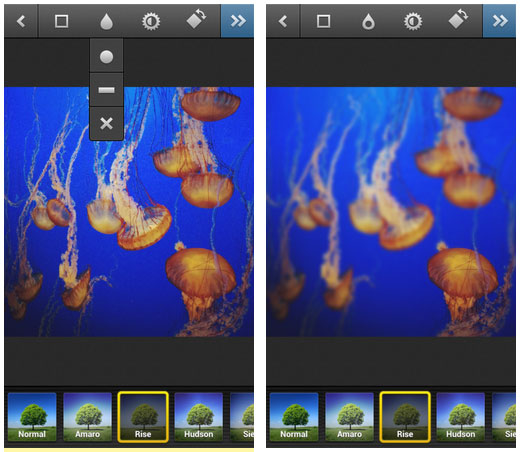521x452 pixels.
Task: Tap the blurred jellyfish photo in right screen
Action: (391, 212)
